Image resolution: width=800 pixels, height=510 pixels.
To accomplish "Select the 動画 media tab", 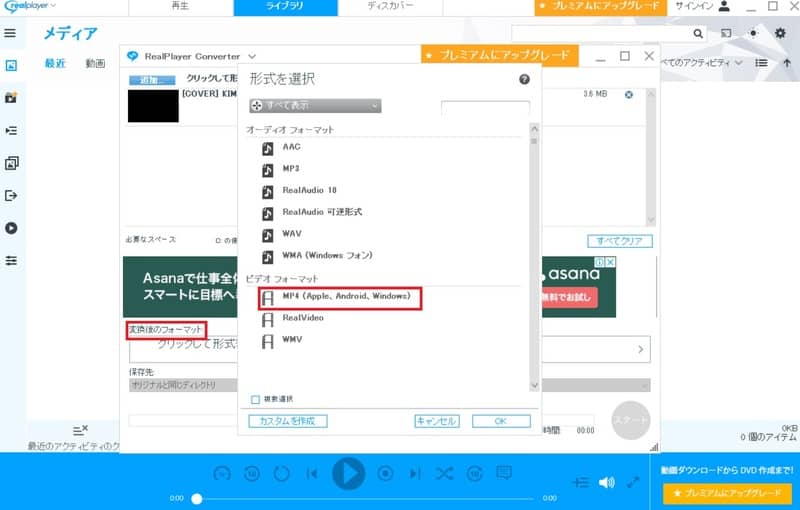I will pos(95,63).
